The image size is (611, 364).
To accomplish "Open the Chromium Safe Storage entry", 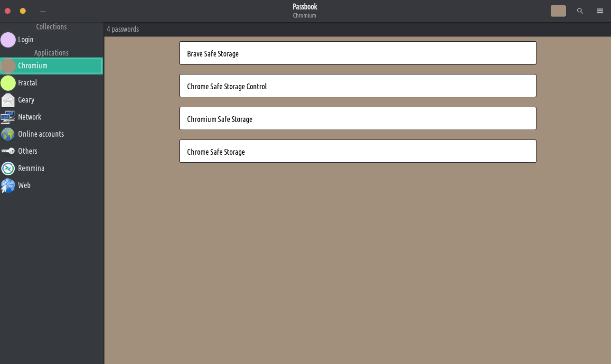I will [x=357, y=119].
